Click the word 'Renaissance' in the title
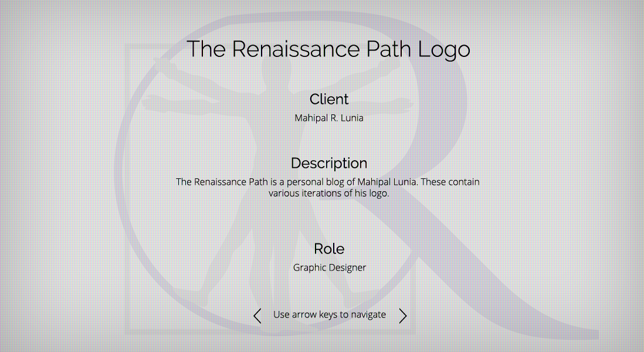The width and height of the screenshot is (644, 352). point(296,49)
